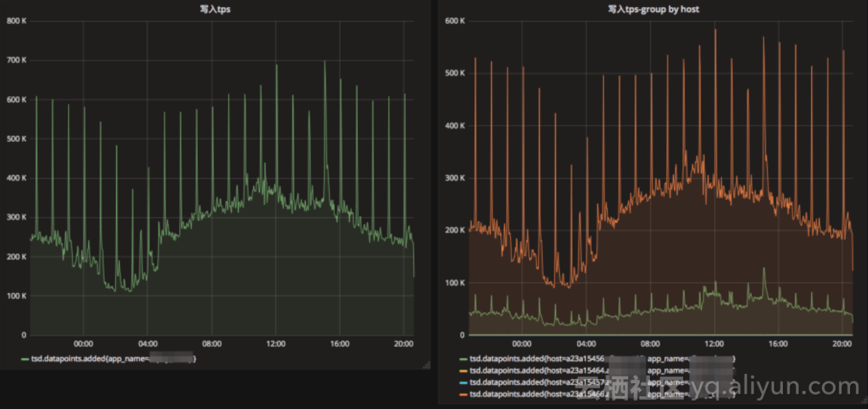The width and height of the screenshot is (868, 409).
Task: Click the 500 K label in group by host
Action: click(x=454, y=73)
